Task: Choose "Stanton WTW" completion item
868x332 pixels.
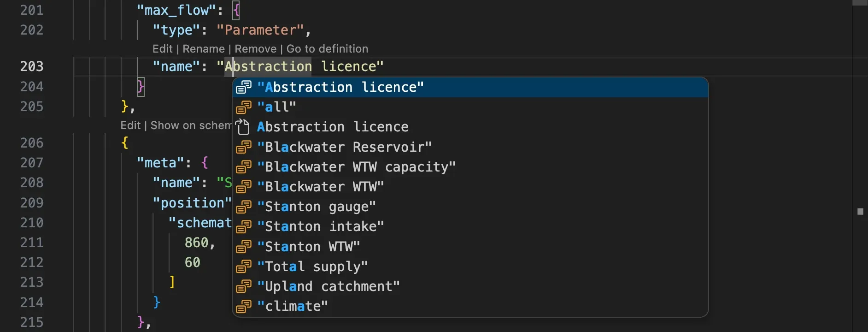Action: tap(470, 247)
